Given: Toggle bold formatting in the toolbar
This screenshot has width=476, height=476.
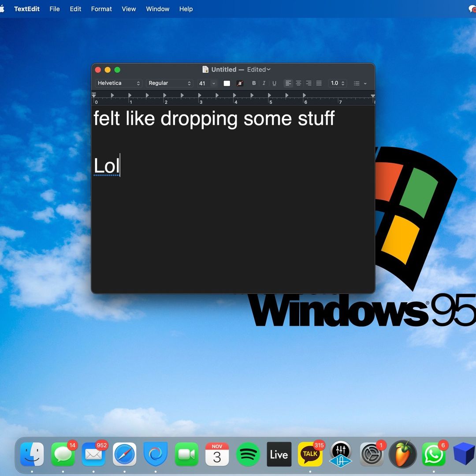Looking at the screenshot, I should pos(254,83).
